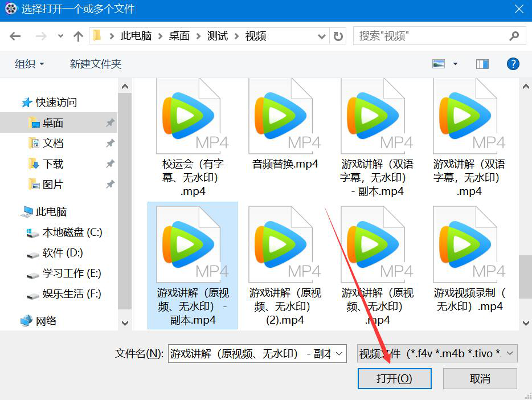
Task: Select 测试 in the address path
Action: pos(218,36)
